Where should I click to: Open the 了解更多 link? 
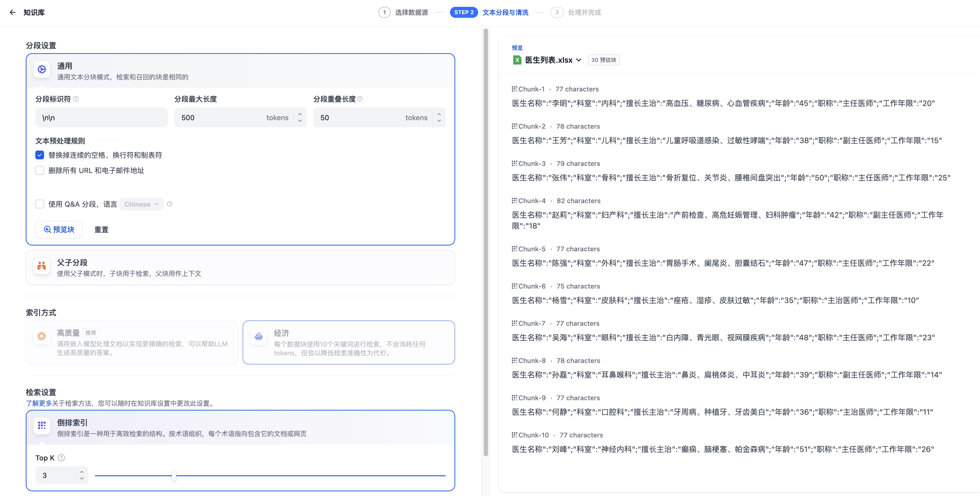click(38, 403)
